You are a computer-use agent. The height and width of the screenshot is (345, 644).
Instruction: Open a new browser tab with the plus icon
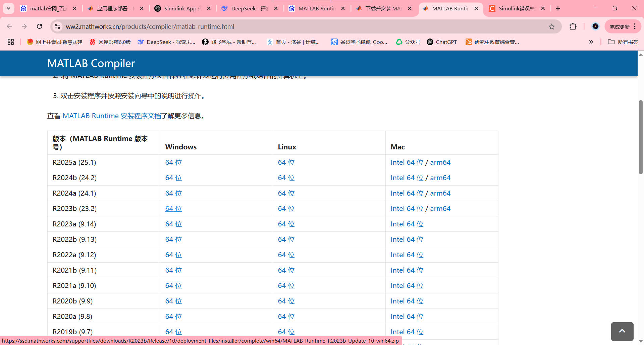pos(558,8)
